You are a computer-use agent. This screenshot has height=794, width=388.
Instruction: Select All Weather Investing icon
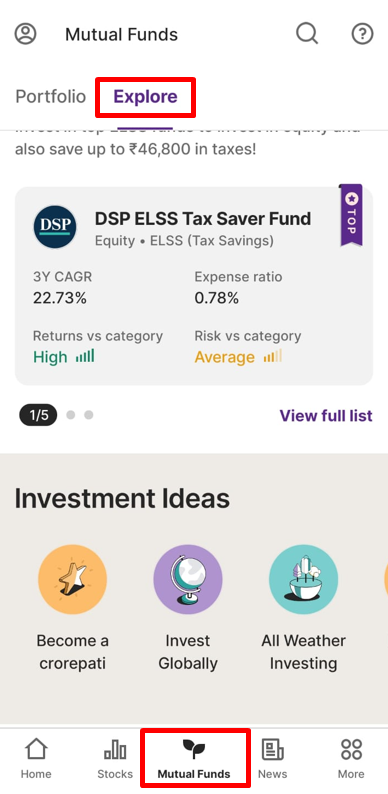coord(303,579)
